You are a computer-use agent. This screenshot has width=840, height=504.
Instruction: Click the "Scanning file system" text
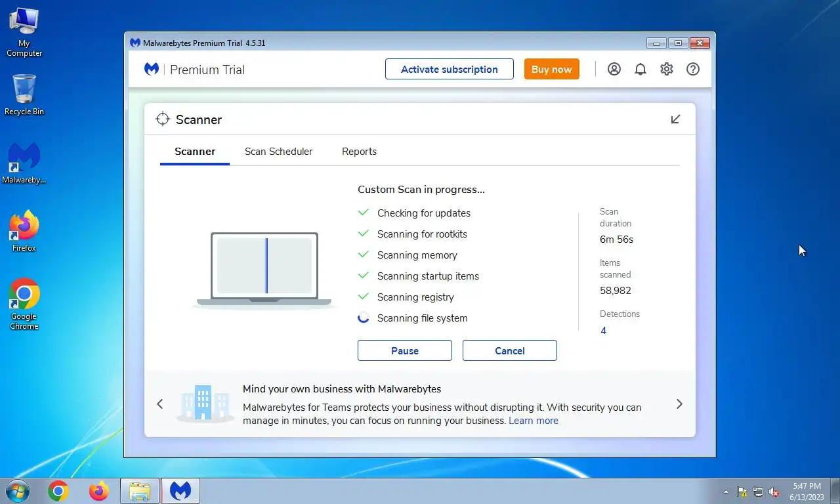[423, 318]
